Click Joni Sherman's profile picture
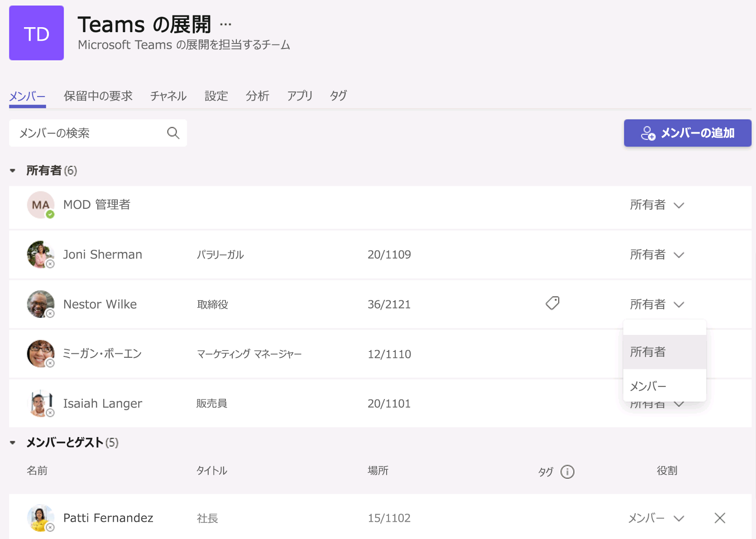756x539 pixels. 41,255
